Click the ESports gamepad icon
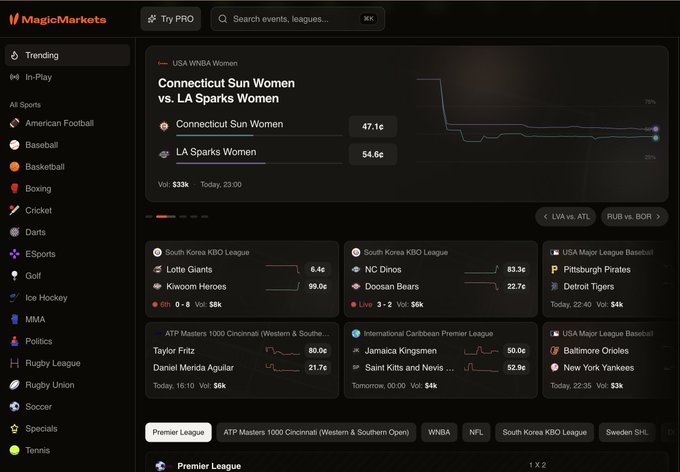This screenshot has height=472, width=680. 14,254
